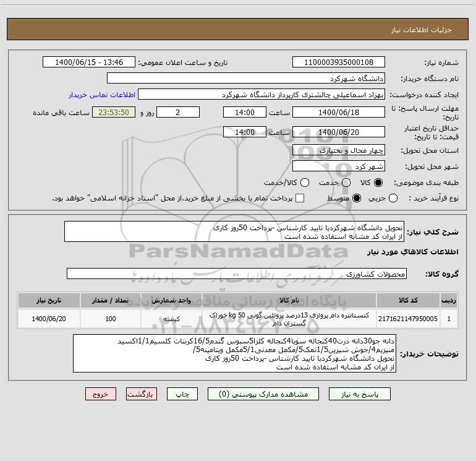Viewport: 476px width, 461px height.
Task: Click the need date cell 1400/06/20
Action: tap(49, 319)
